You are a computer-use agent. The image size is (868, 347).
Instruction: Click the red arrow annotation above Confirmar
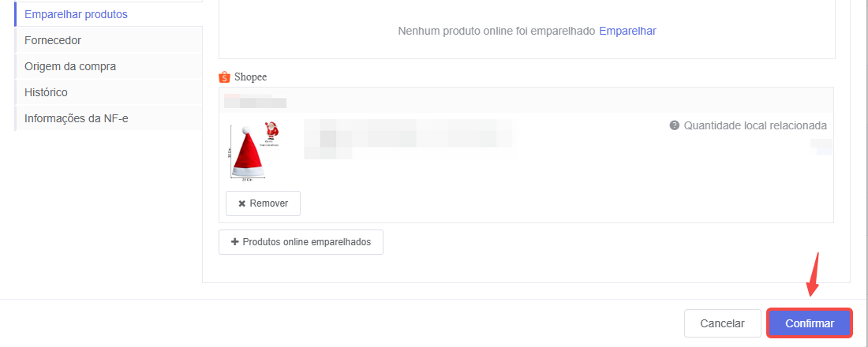pyautogui.click(x=813, y=274)
